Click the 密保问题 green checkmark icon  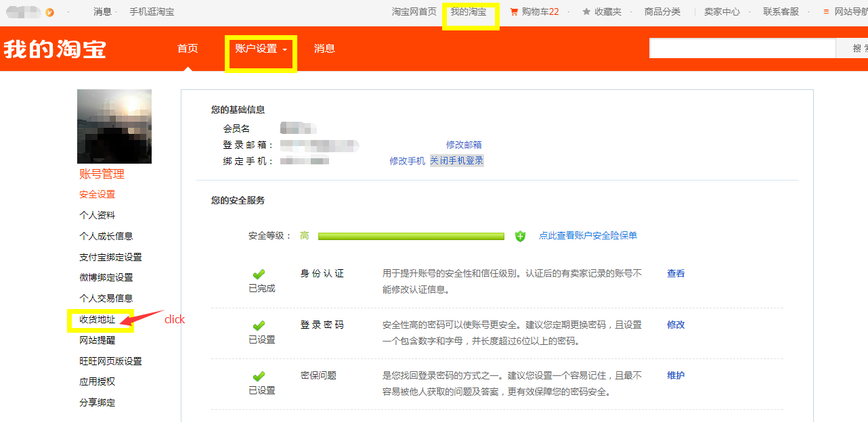[259, 377]
